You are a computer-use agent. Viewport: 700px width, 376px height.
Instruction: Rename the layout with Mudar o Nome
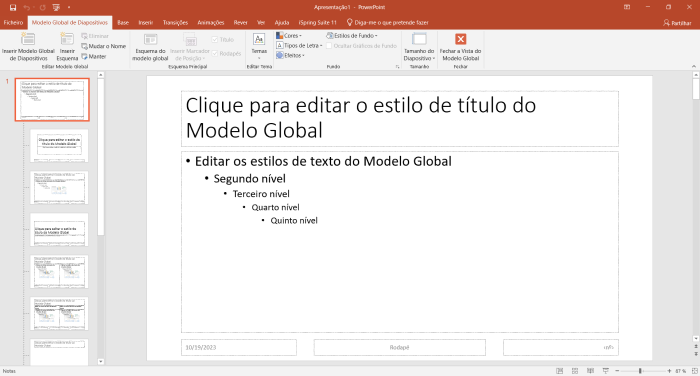coord(104,46)
